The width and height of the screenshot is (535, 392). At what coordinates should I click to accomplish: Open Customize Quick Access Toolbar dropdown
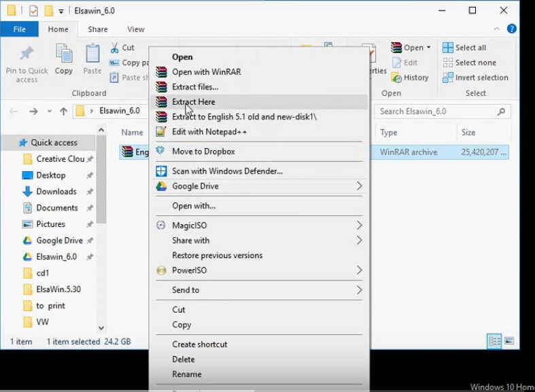(61, 12)
